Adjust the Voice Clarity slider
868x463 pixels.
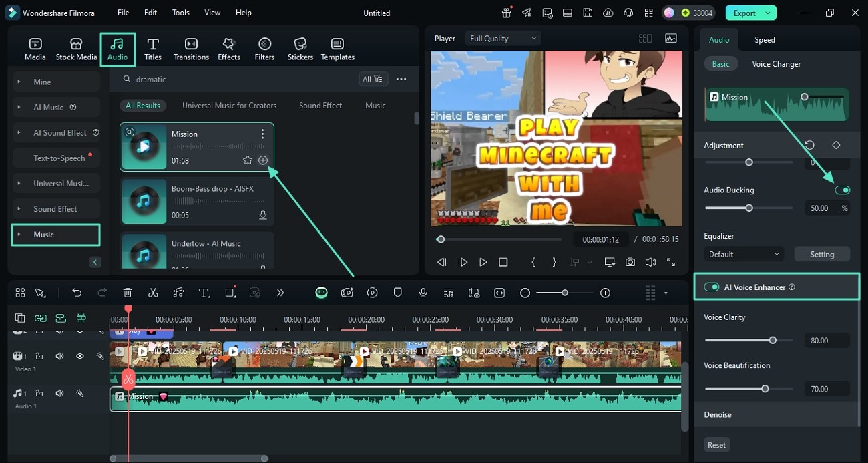[773, 341]
